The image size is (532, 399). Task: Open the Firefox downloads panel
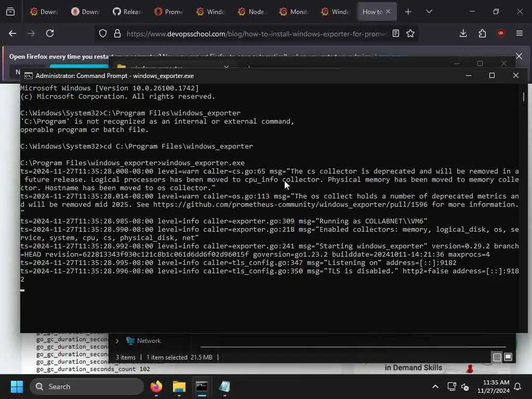pyautogui.click(x=463, y=33)
